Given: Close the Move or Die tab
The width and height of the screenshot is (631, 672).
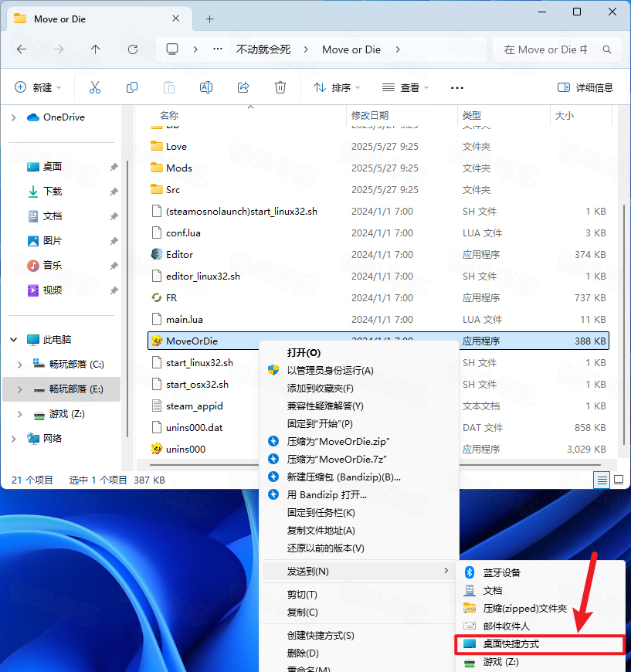Looking at the screenshot, I should (176, 19).
